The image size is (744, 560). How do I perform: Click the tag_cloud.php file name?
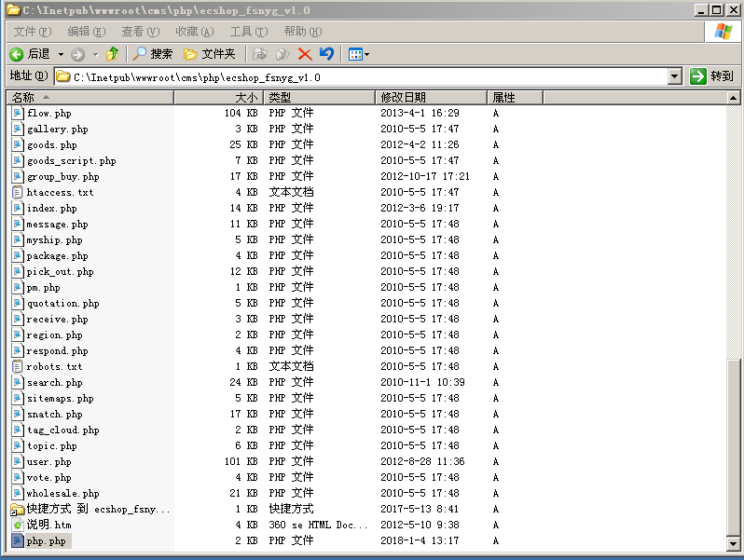(63, 430)
